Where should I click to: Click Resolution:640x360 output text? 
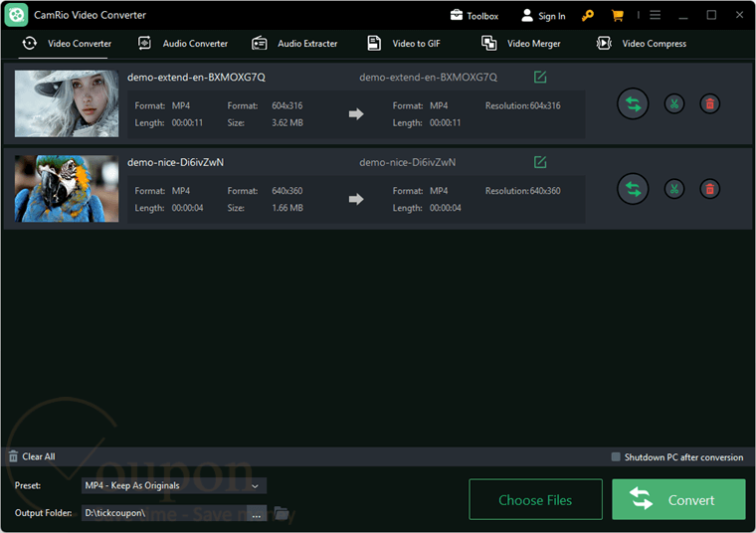(522, 191)
